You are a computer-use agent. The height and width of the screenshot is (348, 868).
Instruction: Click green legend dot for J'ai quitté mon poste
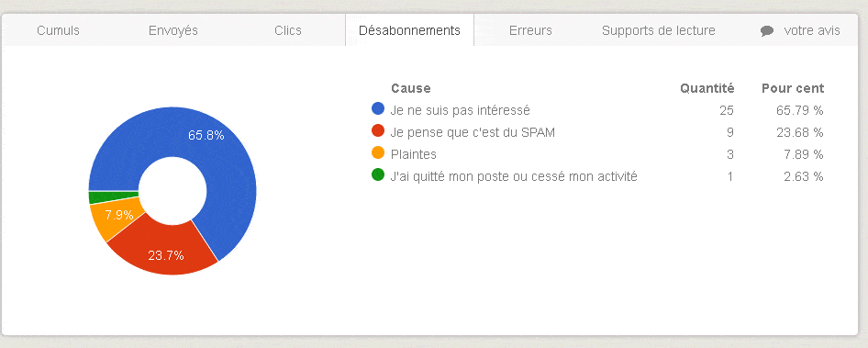[x=378, y=175]
